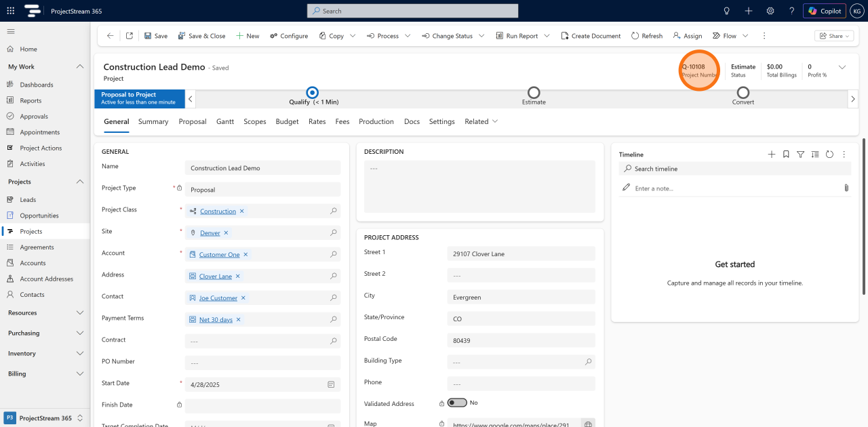Click the hamburger menu icon in sidebar
This screenshot has width=868, height=427.
point(11,31)
